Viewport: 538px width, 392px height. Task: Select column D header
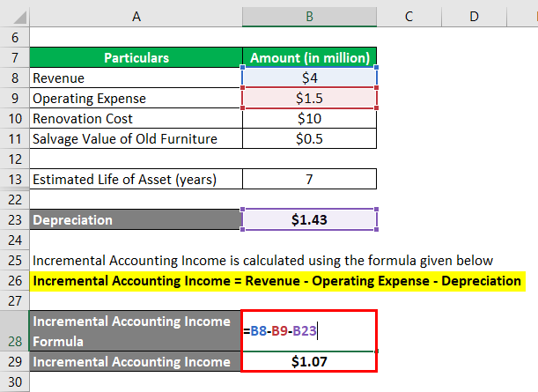474,16
